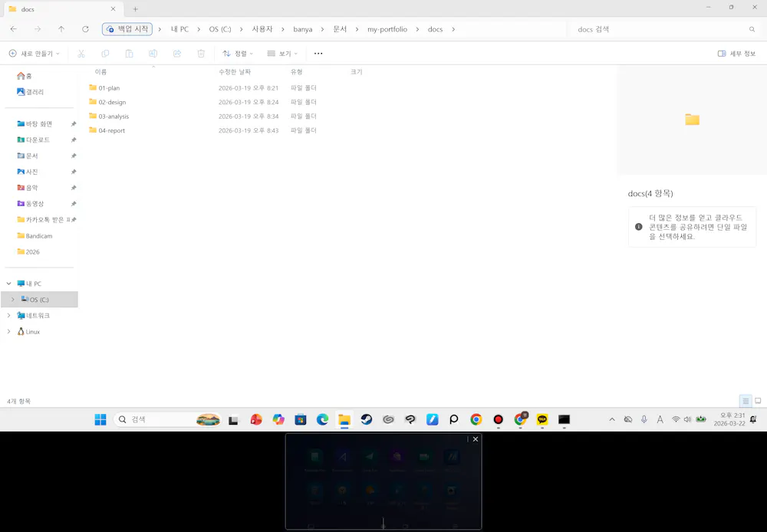This screenshot has height=532, width=767.
Task: Cut using the scissors toolbar icon
Action: [81, 54]
